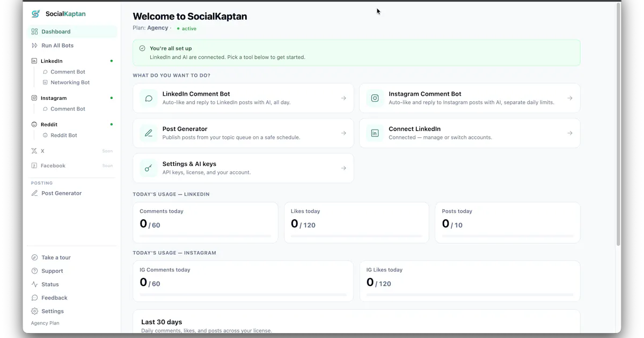This screenshot has width=644, height=338.
Task: Click the Feedback chat bubble icon
Action: tap(34, 298)
